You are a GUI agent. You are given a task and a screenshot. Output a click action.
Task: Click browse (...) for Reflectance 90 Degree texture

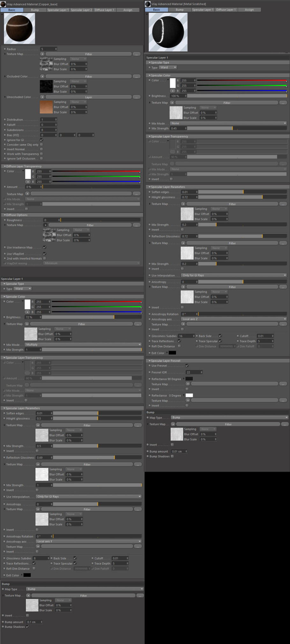283,384
